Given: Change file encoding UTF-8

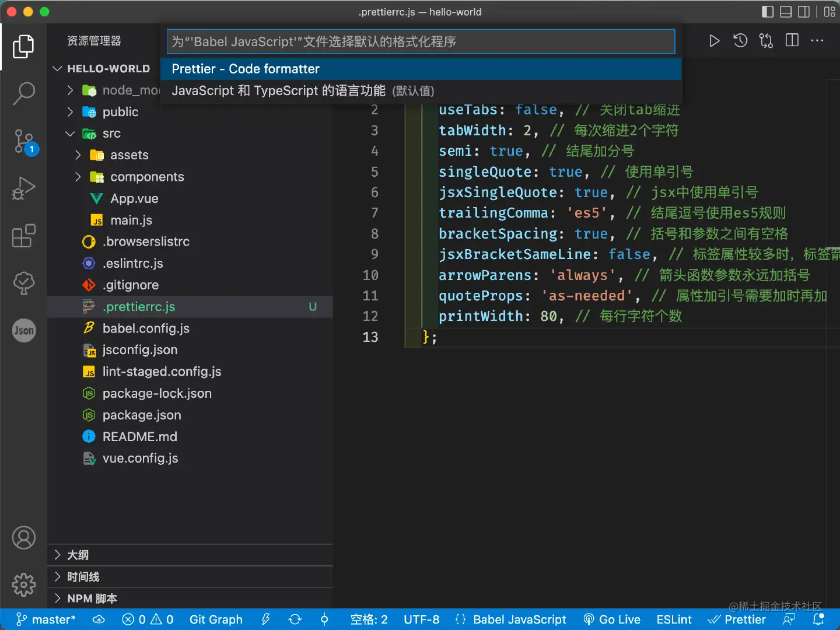Looking at the screenshot, I should pos(422,619).
